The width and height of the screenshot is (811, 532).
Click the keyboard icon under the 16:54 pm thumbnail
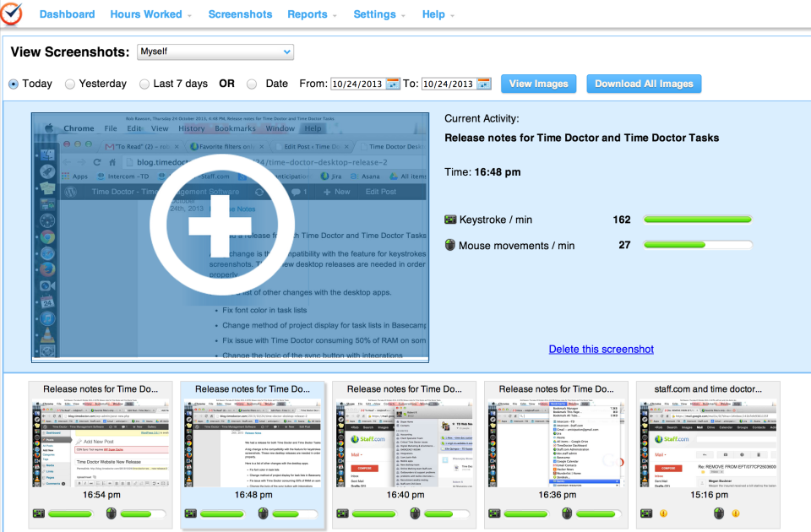(38, 513)
